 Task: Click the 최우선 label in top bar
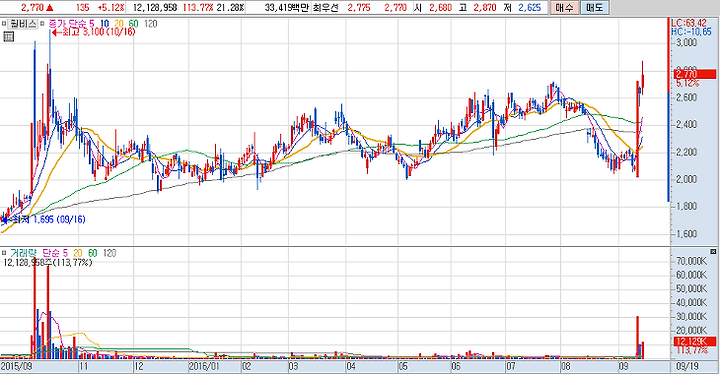click(326, 7)
